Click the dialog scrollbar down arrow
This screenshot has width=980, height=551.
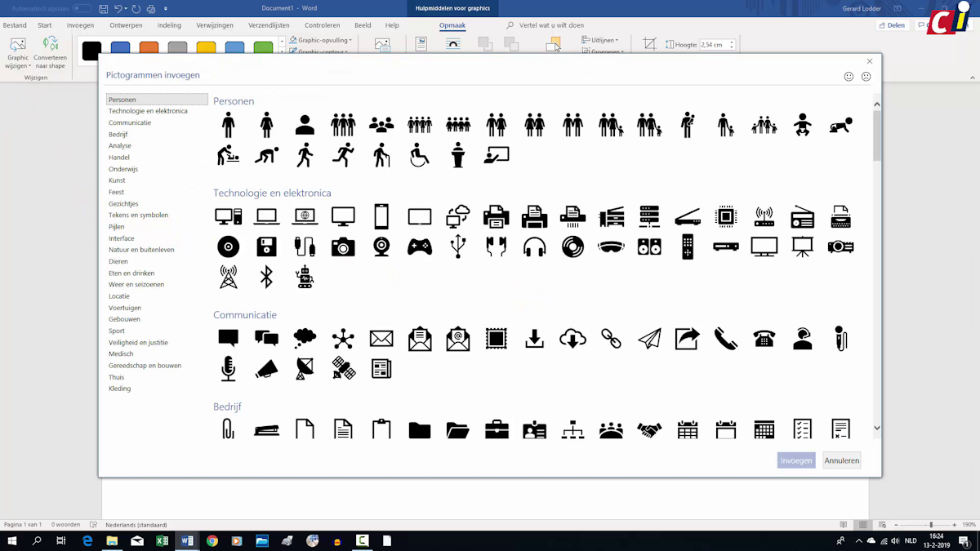point(877,428)
